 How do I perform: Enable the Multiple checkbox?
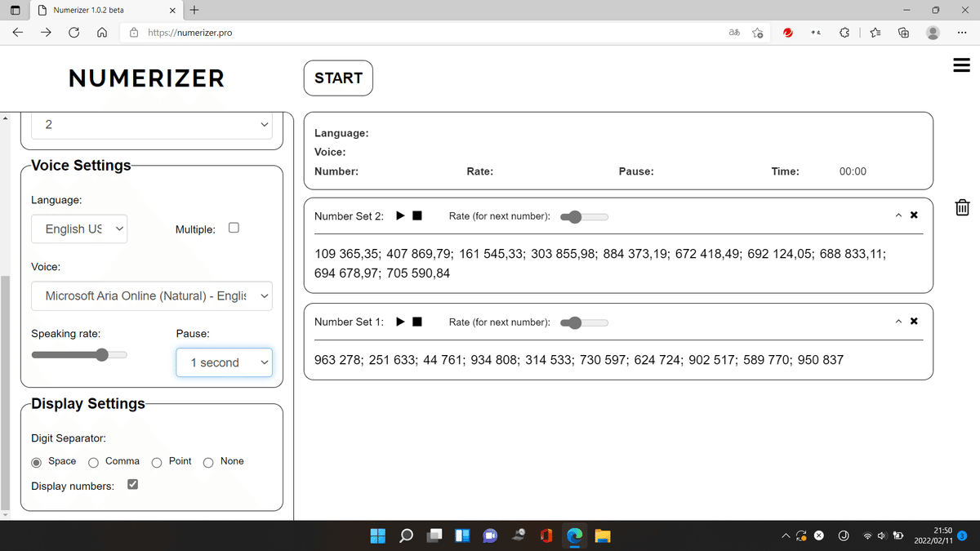[234, 228]
